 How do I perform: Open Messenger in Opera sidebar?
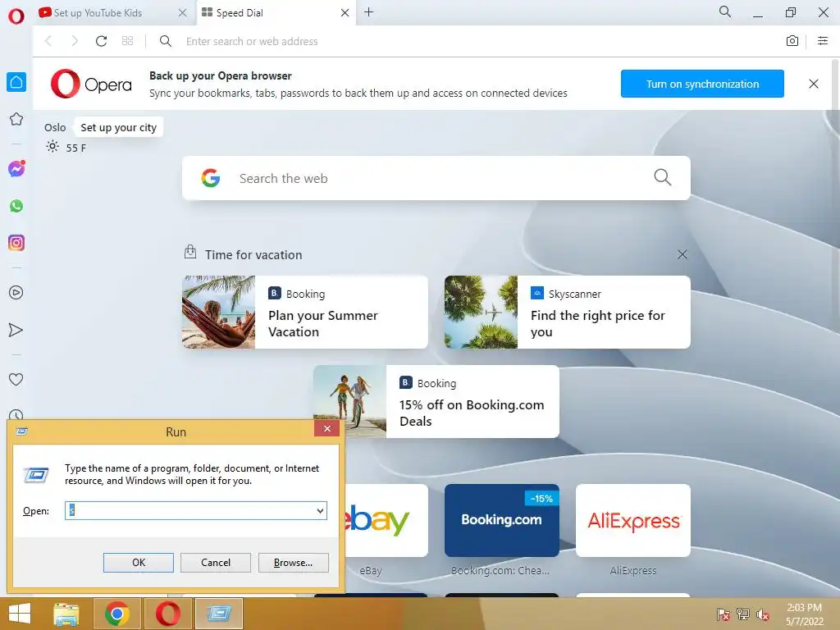16,169
